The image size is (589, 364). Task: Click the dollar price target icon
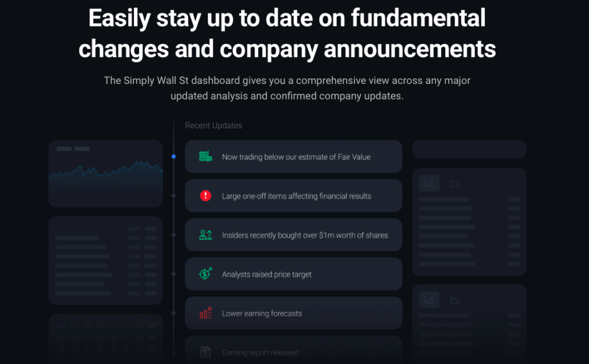click(x=205, y=273)
